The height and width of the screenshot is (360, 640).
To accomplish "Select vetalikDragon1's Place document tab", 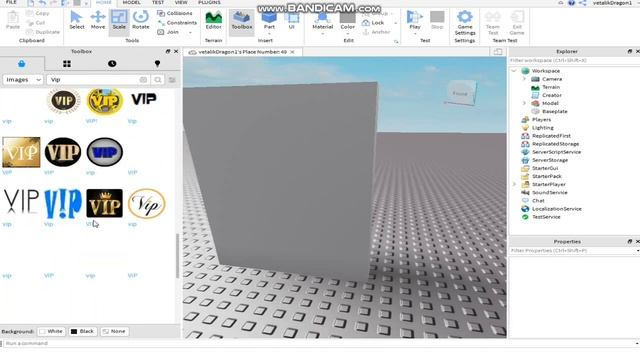I will coord(242,52).
